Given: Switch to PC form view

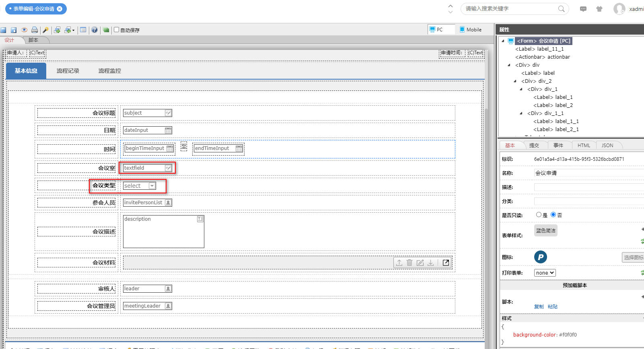Looking at the screenshot, I should [441, 29].
